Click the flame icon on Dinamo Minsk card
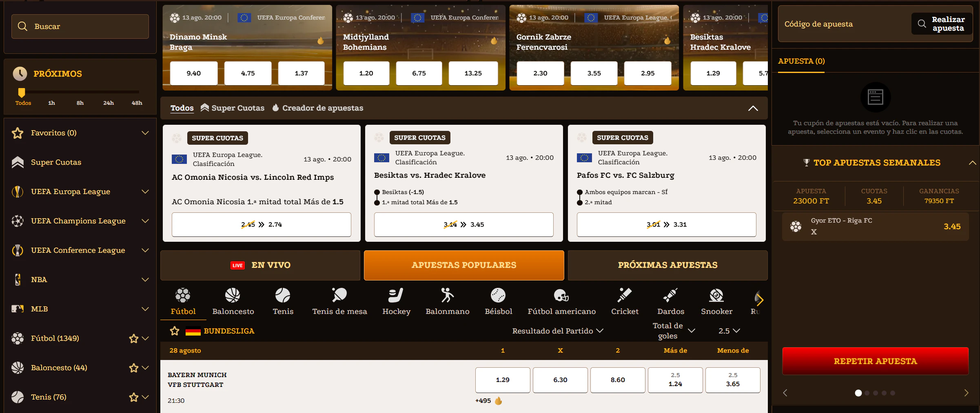Screen dimensions: 980x413 (321, 41)
